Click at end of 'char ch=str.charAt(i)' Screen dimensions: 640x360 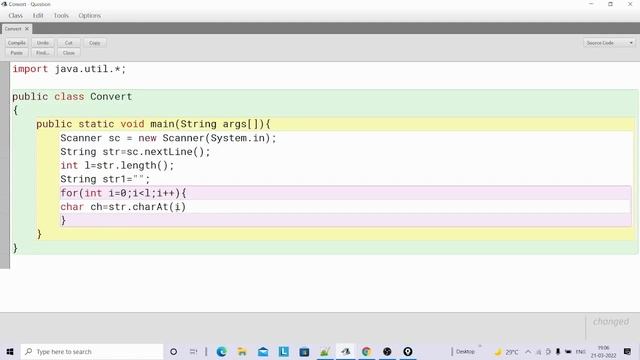point(186,207)
